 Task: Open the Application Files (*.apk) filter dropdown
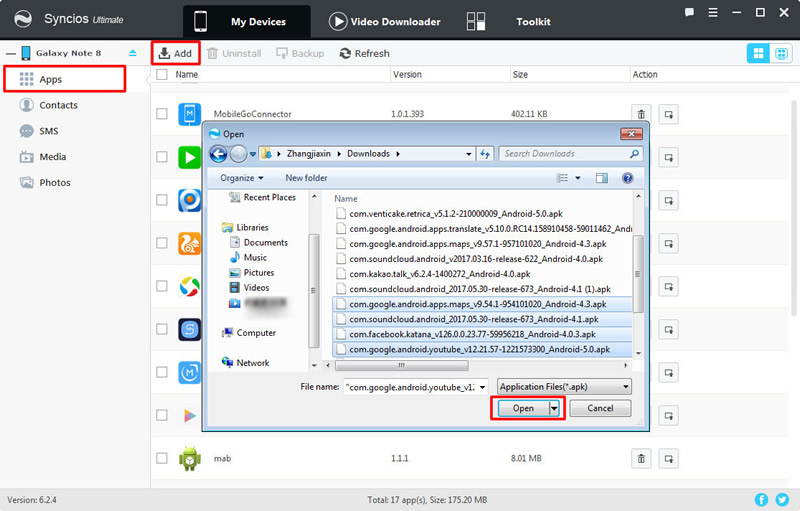564,387
